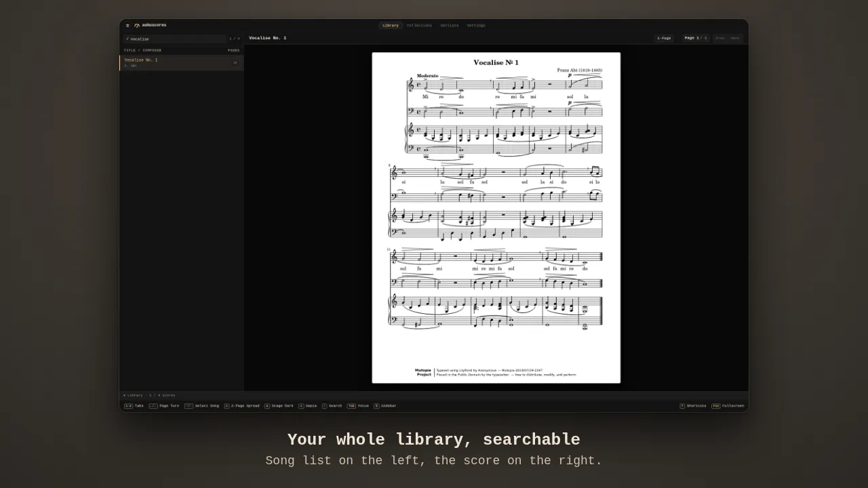Click the Library 1 / 4 scores status

coord(149,395)
